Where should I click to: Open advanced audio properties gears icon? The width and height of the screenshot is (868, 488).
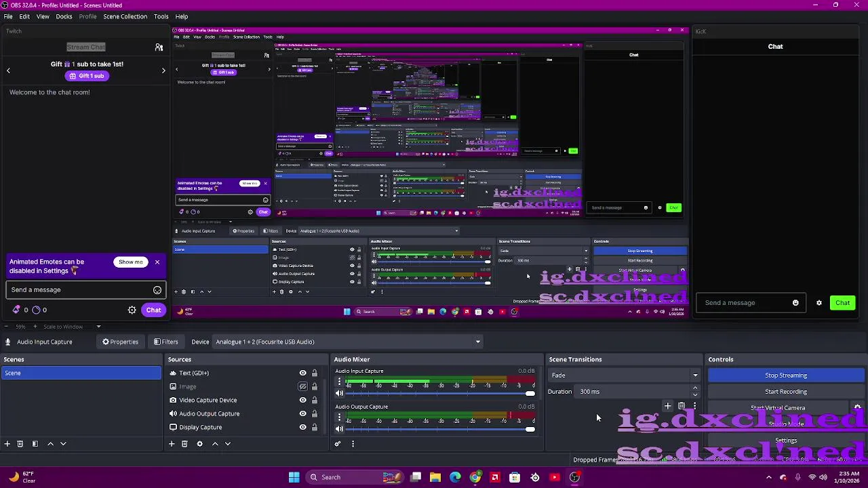338,444
